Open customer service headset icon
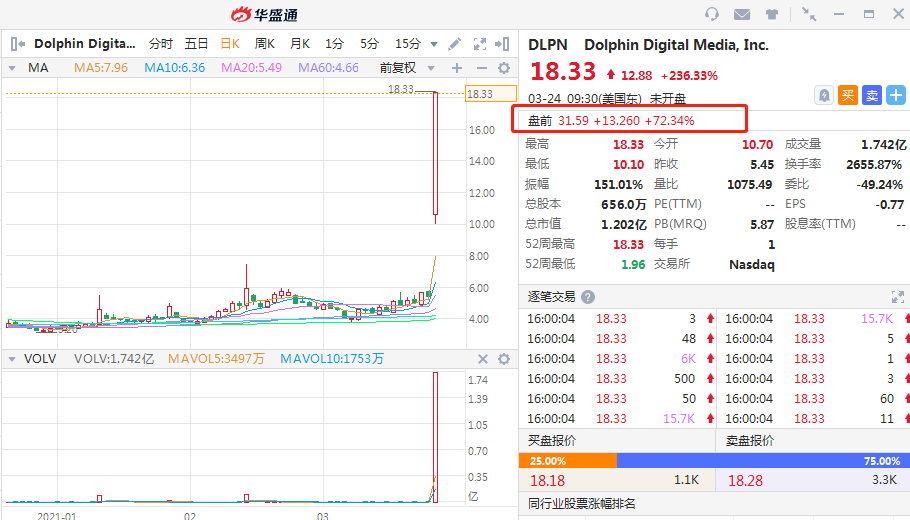 click(712, 14)
